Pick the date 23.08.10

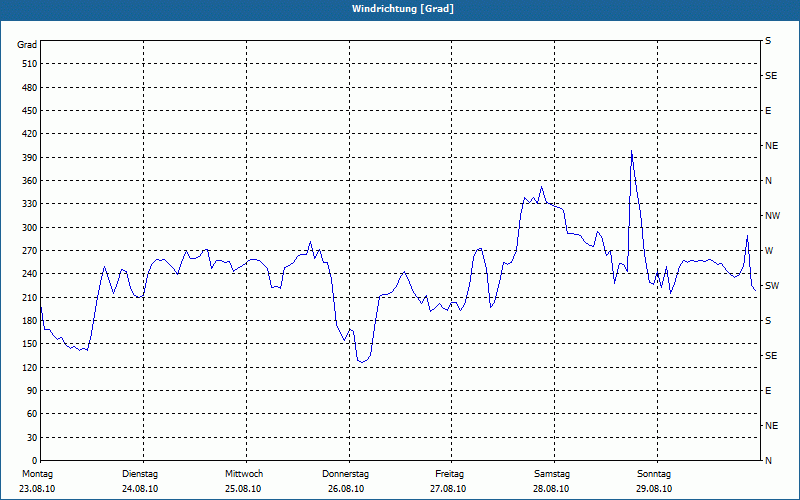click(x=37, y=489)
